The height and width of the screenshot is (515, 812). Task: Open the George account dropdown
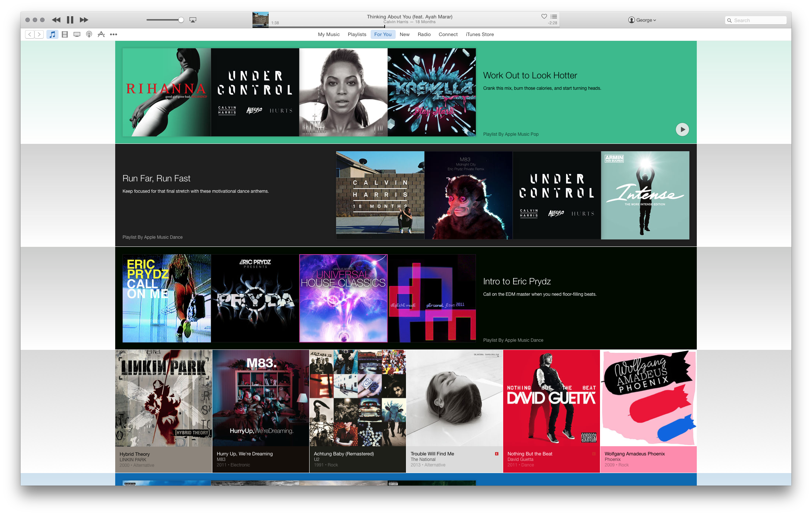click(x=642, y=20)
